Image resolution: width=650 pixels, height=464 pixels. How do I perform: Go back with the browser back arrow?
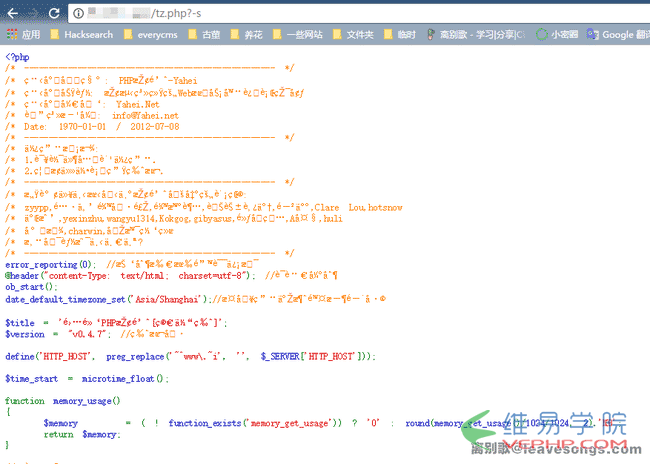pyautogui.click(x=13, y=14)
